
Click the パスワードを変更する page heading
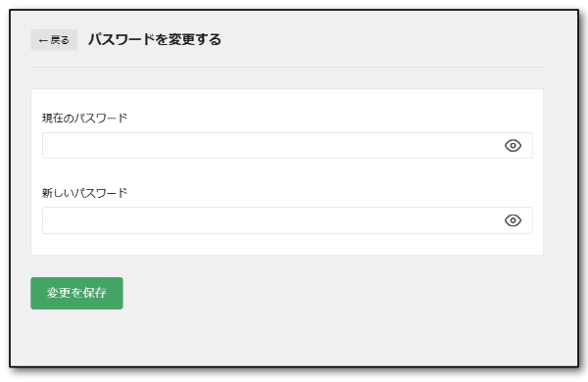click(155, 39)
